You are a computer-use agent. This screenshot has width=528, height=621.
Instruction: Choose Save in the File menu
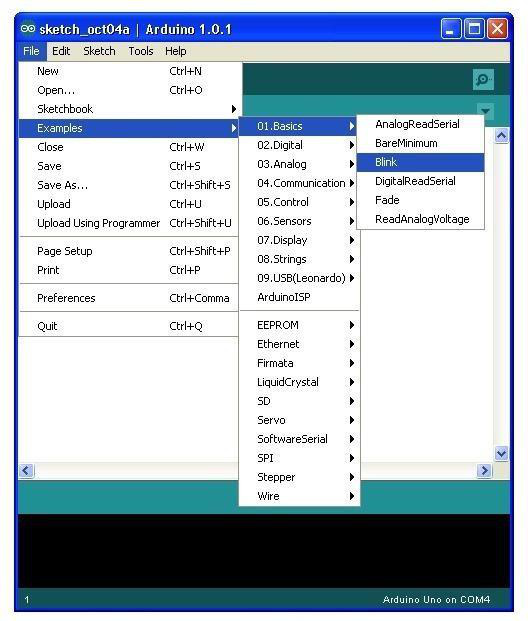(x=129, y=166)
